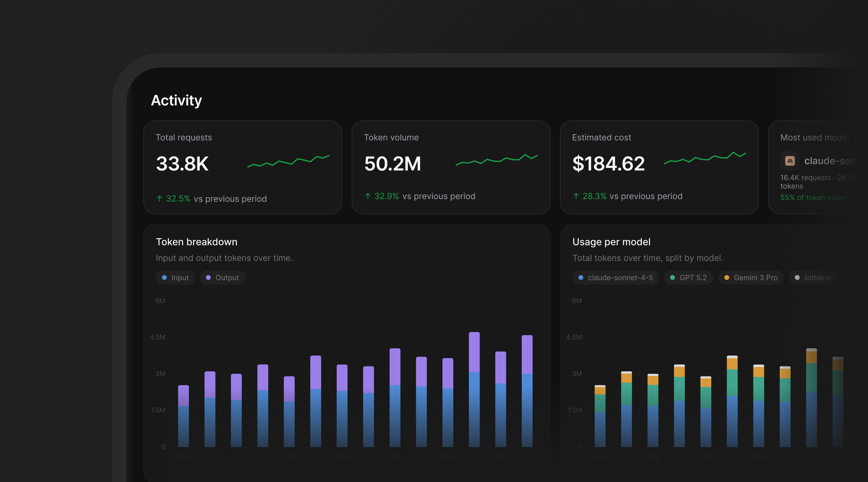Viewport: 868px width, 482px height.
Task: Open the Total requests card
Action: 243,167
